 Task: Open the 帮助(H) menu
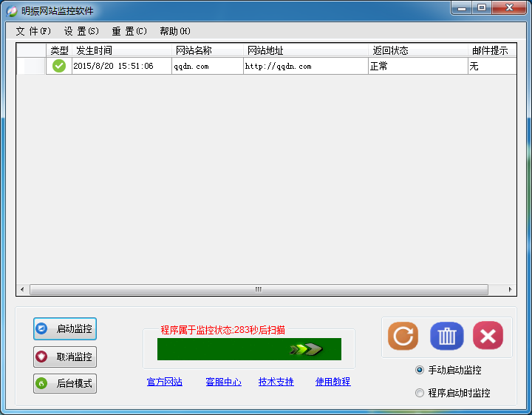175,31
